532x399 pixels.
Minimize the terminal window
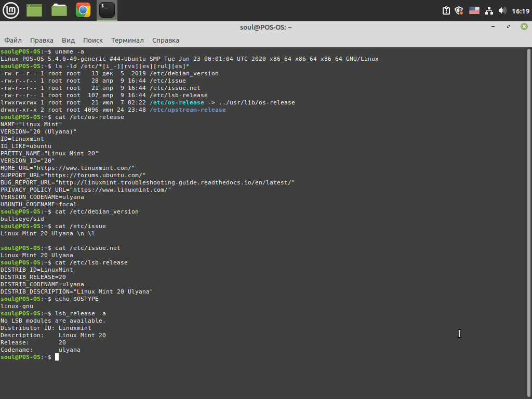[x=493, y=26]
